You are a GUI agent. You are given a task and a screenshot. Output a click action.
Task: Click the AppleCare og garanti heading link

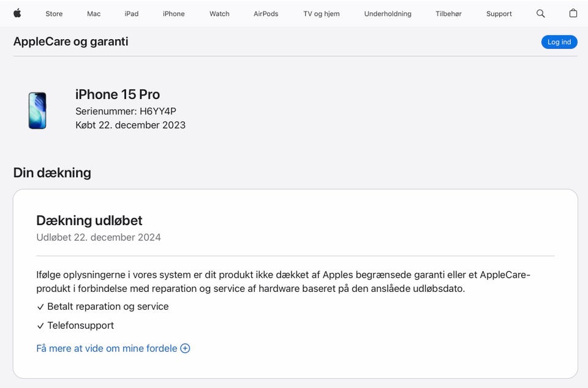[x=70, y=42]
